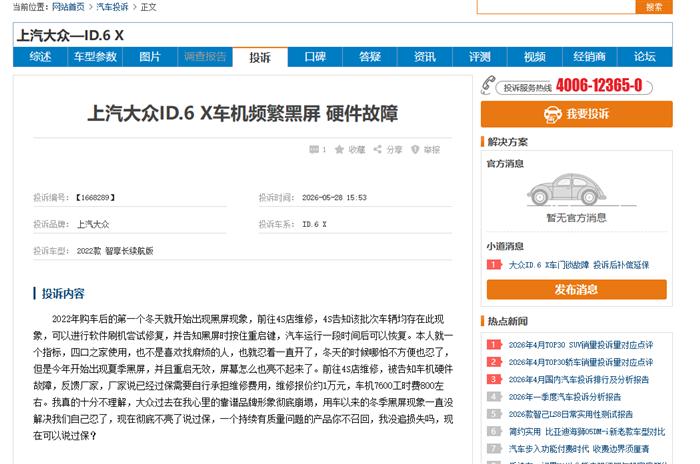Image resolution: width=700 pixels, height=464 pixels.
Task: Click the 分享 share icon
Action: click(x=378, y=149)
